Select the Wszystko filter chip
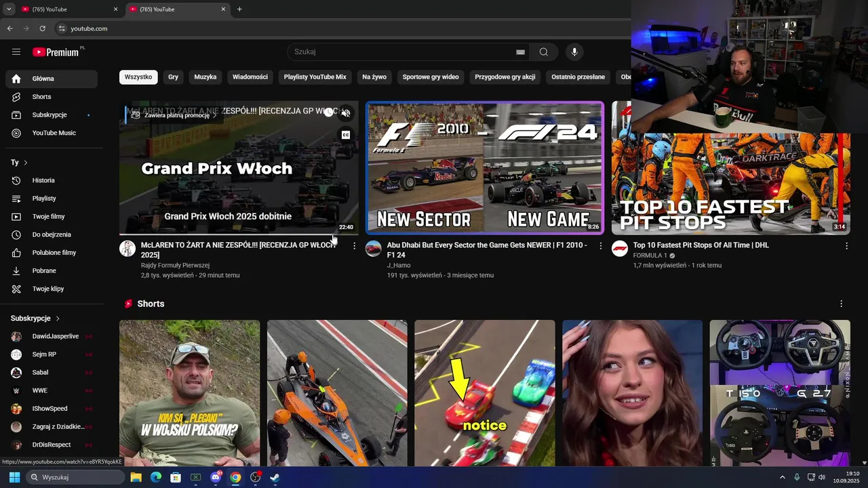 (138, 77)
